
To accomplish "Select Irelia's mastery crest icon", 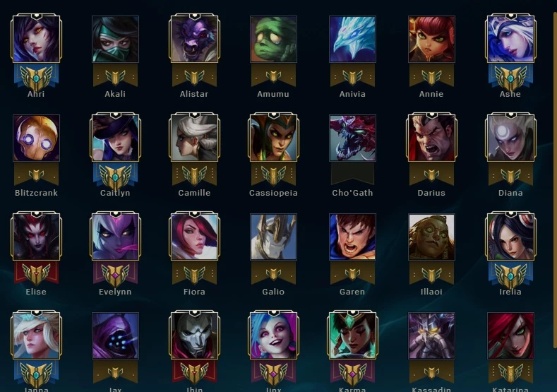I will [x=510, y=275].
